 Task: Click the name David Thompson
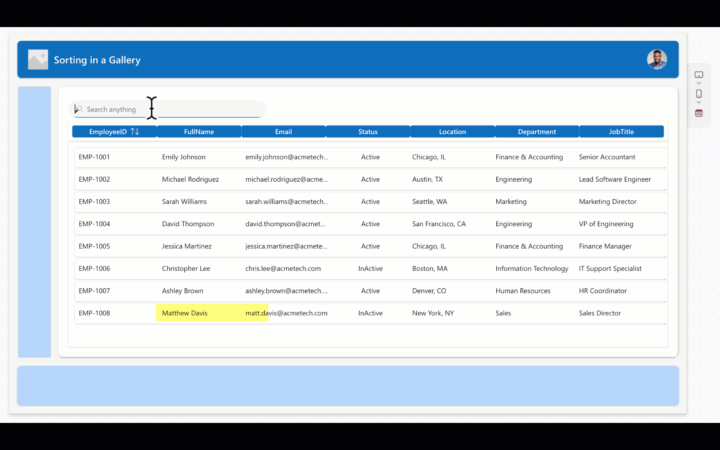188,224
